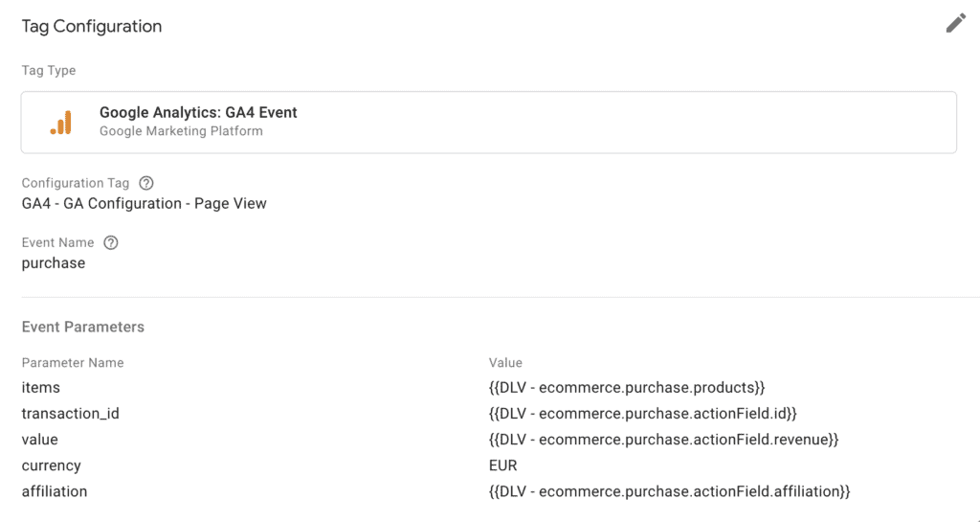Click the Event Parameters section heading
This screenshot has width=980, height=522.
pyautogui.click(x=83, y=327)
